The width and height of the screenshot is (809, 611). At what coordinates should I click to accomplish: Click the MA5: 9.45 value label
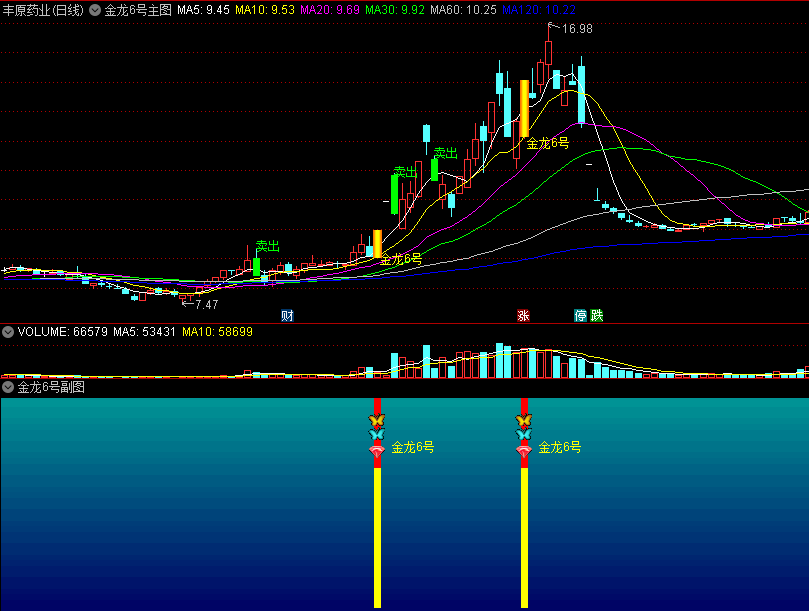[203, 10]
